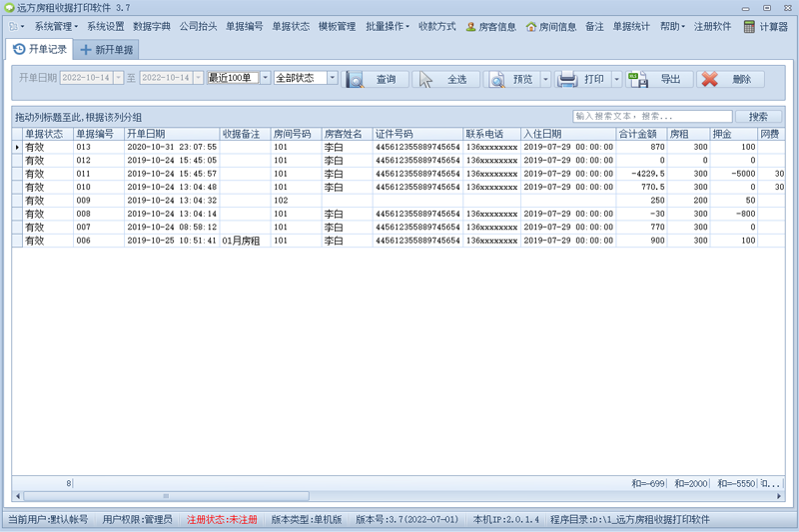
Task: Click the 搜索 button
Action: (758, 117)
